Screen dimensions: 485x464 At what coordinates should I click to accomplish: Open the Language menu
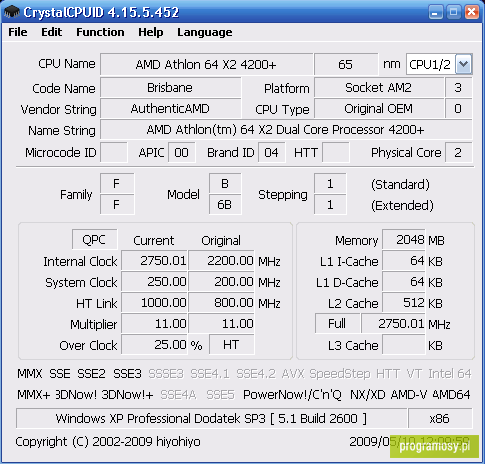click(x=205, y=32)
